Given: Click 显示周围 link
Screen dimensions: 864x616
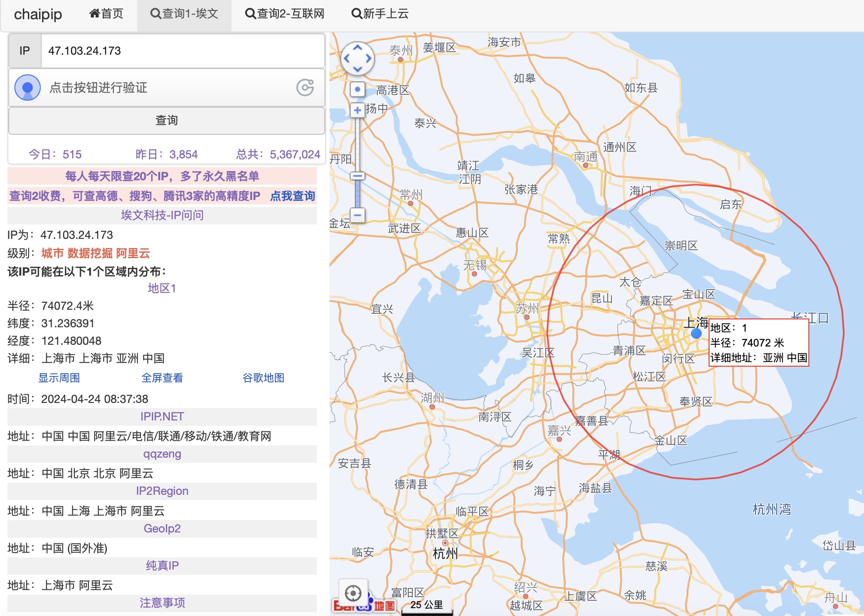Looking at the screenshot, I should [x=59, y=378].
